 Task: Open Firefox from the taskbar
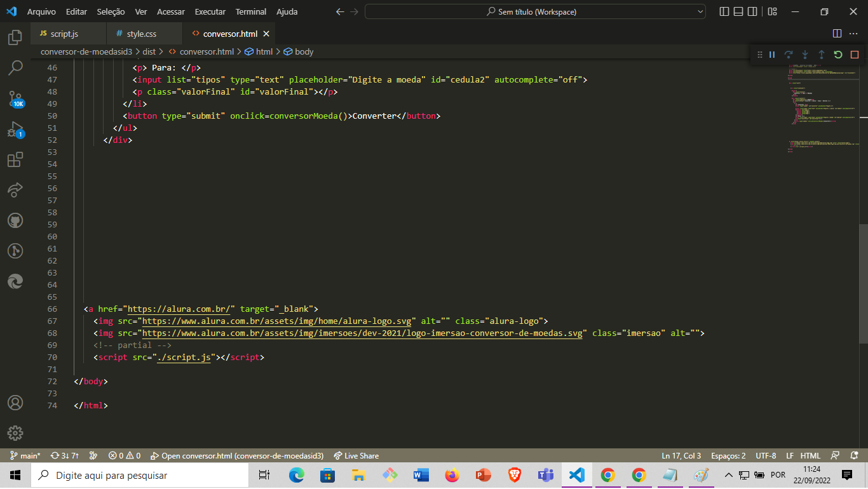(x=452, y=475)
